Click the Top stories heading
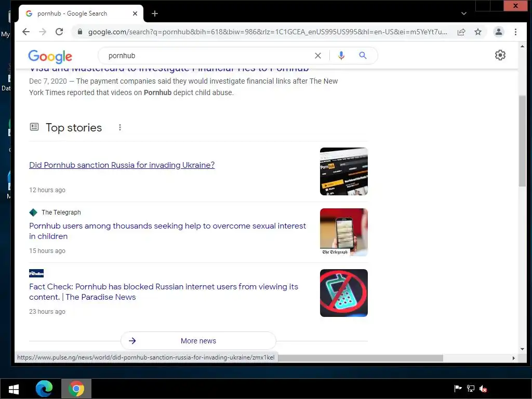This screenshot has height=399, width=532. pos(74,128)
